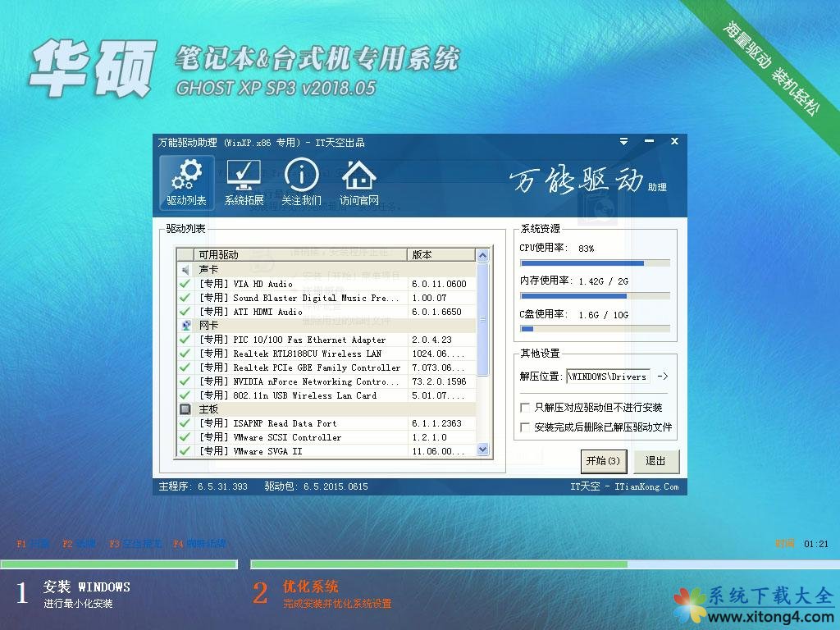This screenshot has height=630, width=840.
Task: Enable 只解压对应驱动但不进行安装 option
Action: pos(525,408)
